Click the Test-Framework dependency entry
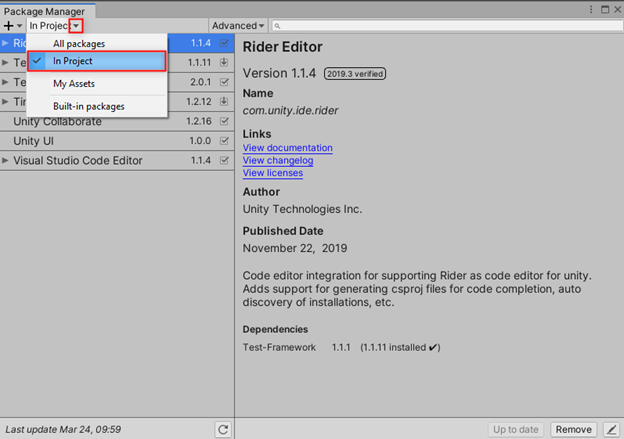 pyautogui.click(x=279, y=347)
